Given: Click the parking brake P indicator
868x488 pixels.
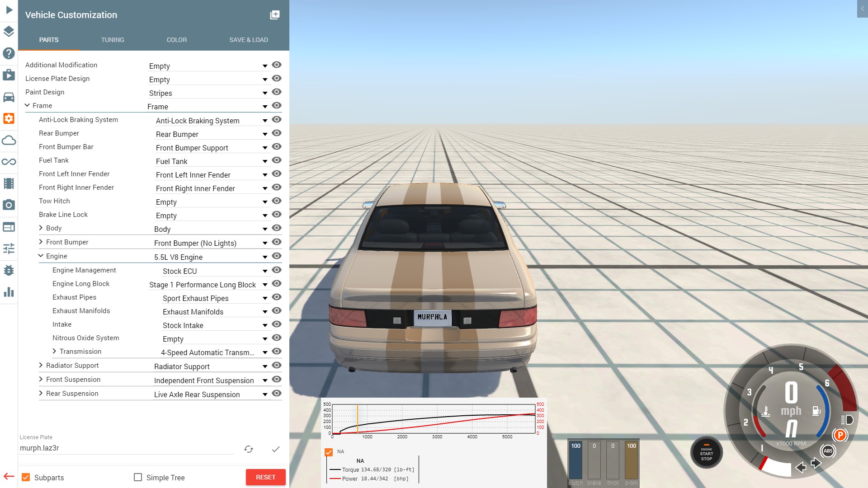Looking at the screenshot, I should point(840,436).
